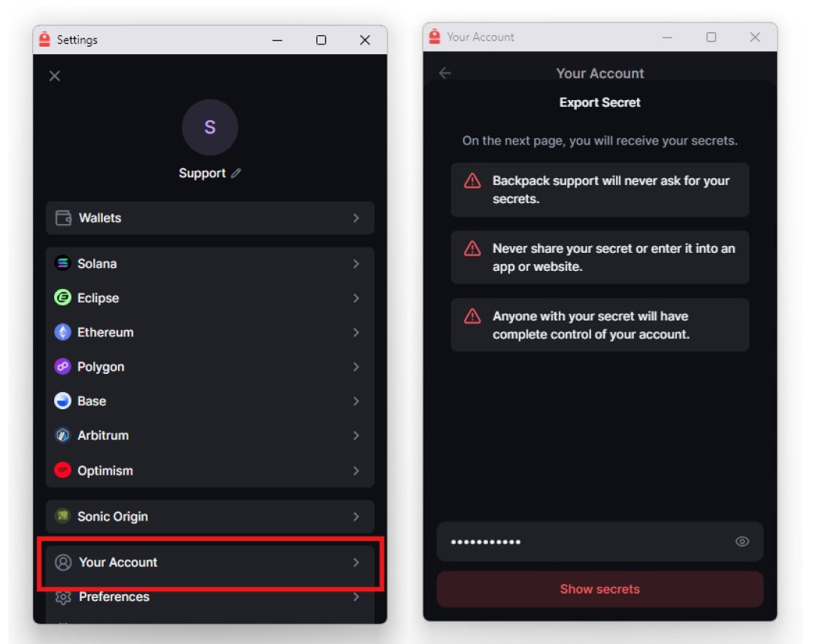
Task: Select the Base network icon
Action: (64, 401)
